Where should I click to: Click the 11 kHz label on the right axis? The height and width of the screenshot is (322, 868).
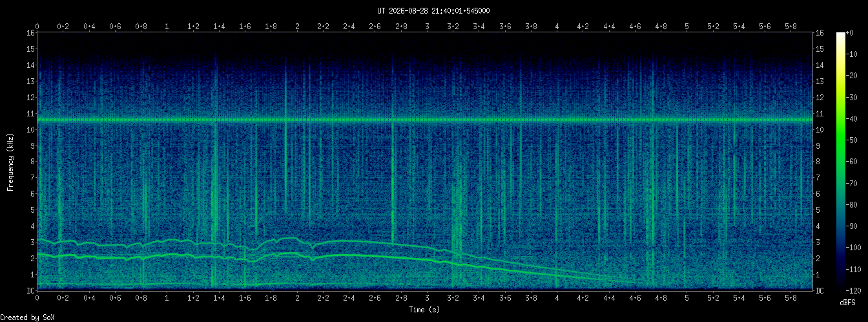pos(820,113)
